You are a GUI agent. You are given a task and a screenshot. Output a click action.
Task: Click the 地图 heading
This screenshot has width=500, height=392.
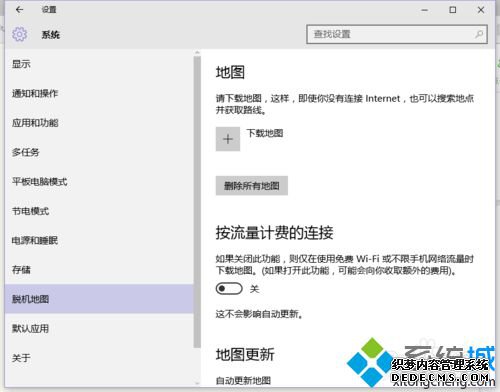point(230,72)
